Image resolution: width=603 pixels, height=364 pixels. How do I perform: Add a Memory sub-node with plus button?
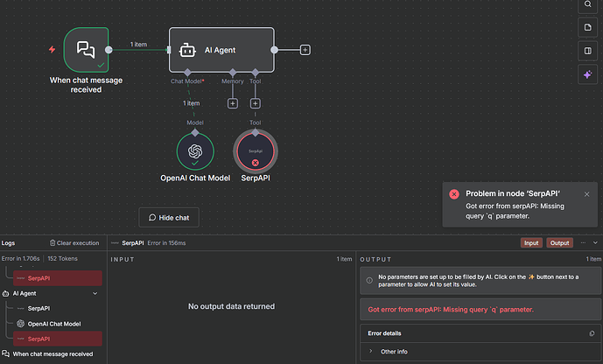233,103
